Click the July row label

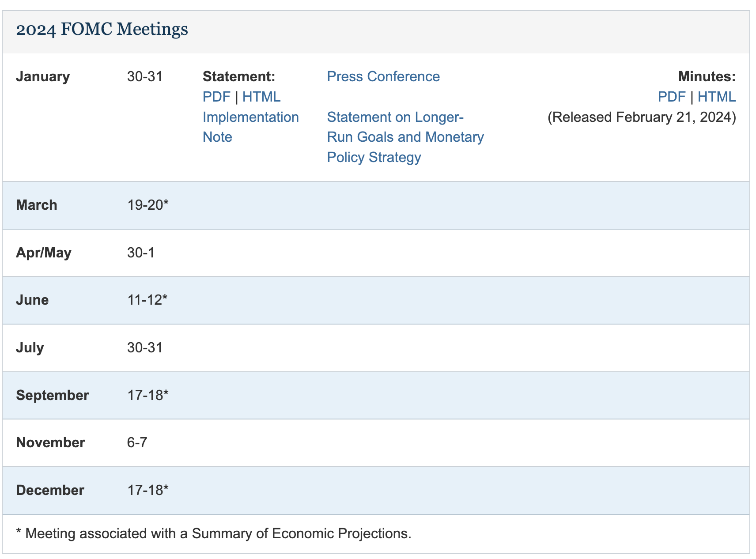coord(30,347)
